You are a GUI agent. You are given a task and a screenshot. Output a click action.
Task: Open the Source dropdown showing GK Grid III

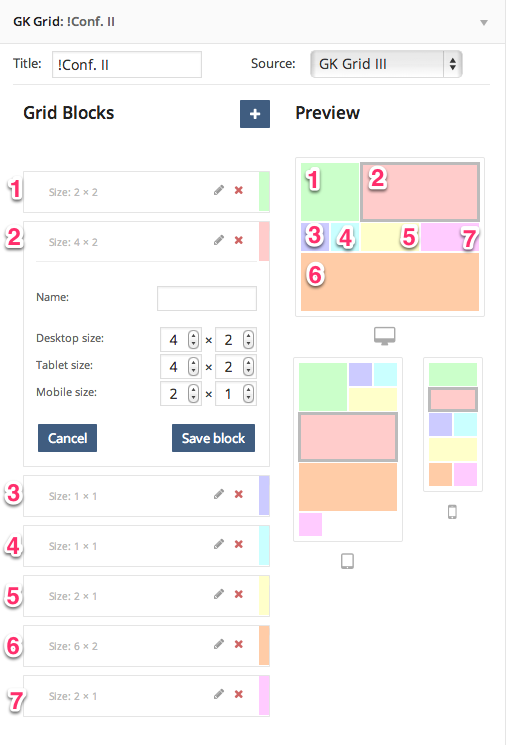[386, 64]
